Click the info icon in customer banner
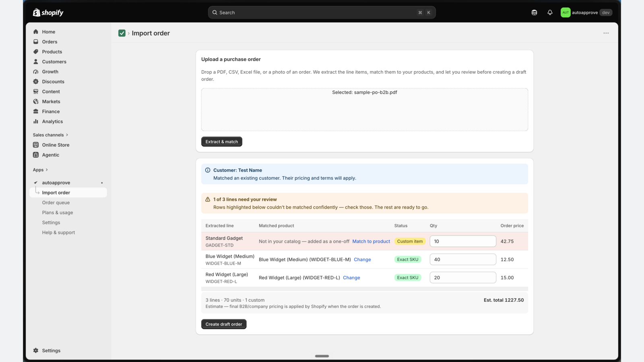The width and height of the screenshot is (644, 362). (x=208, y=170)
